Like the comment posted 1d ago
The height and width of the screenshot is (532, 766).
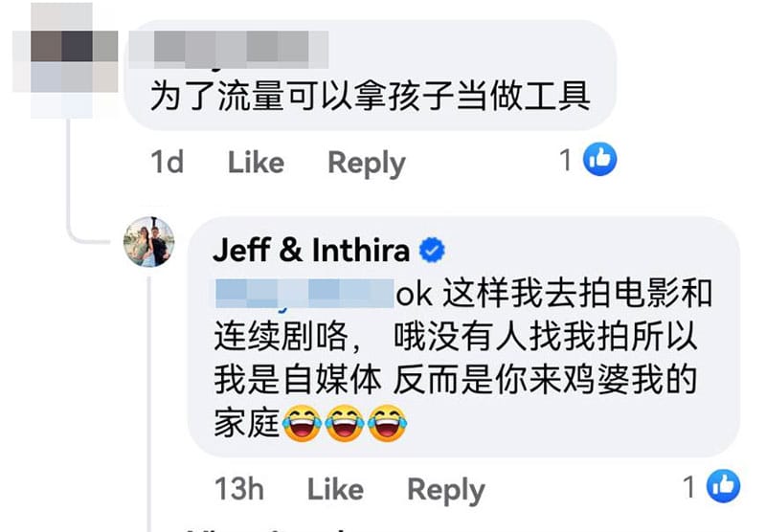click(x=256, y=162)
